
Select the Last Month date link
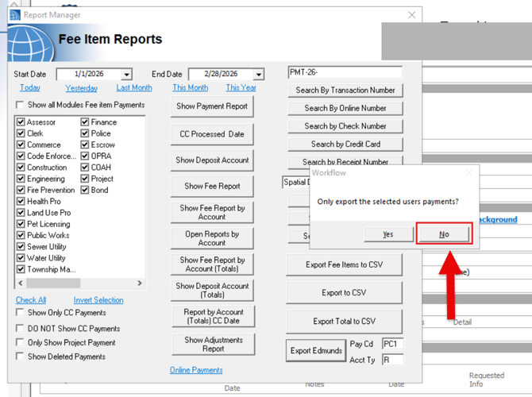[134, 88]
